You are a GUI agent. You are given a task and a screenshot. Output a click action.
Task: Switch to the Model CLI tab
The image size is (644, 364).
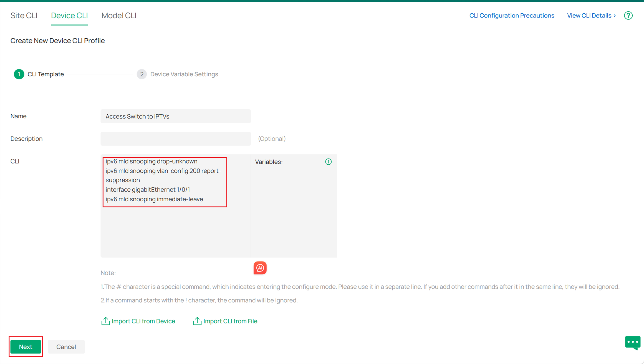tap(119, 16)
